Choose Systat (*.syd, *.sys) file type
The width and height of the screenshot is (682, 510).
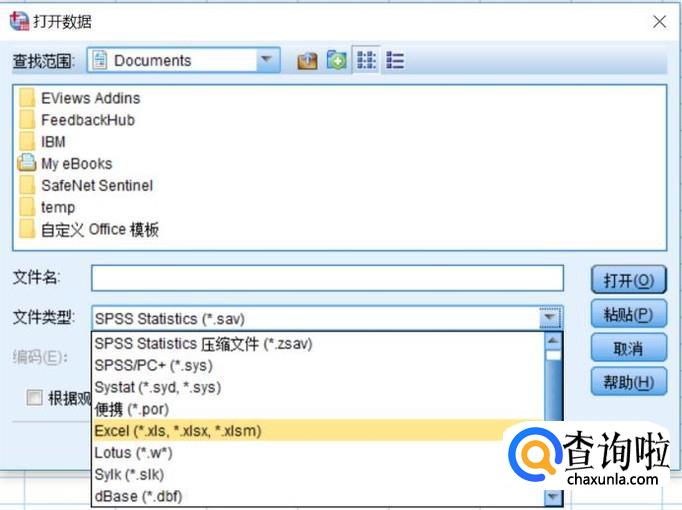(318, 387)
